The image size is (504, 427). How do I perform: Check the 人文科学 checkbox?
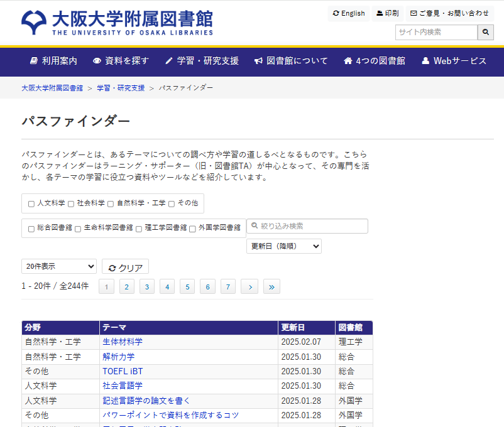coord(31,204)
